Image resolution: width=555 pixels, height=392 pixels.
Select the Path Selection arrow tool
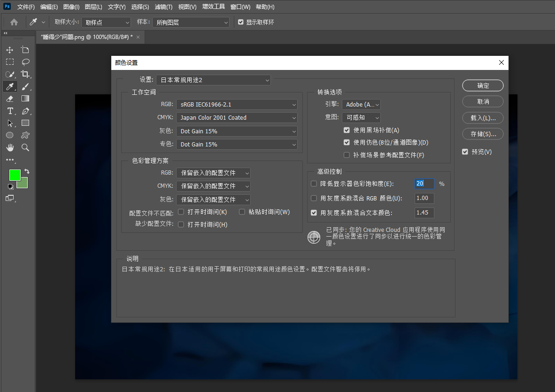pos(10,123)
